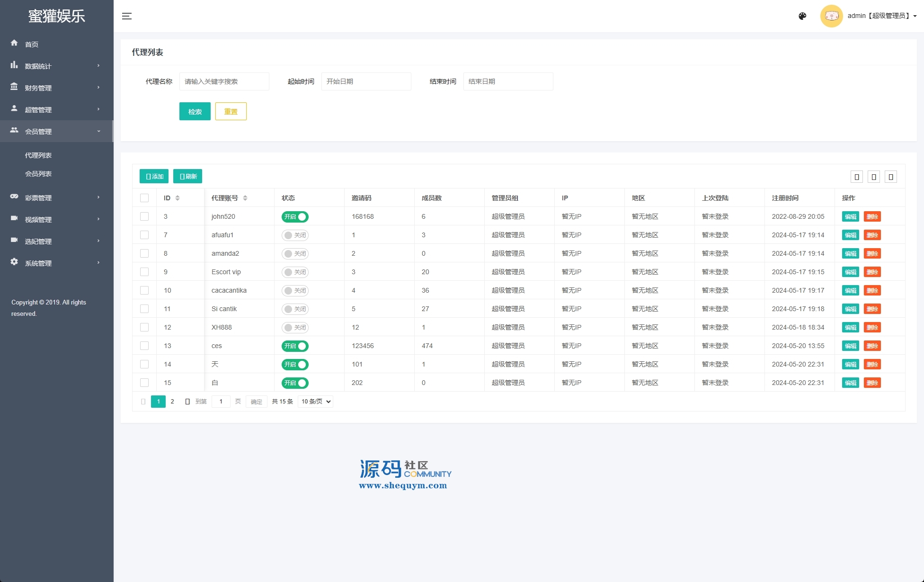924x582 pixels.
Task: Open the theme color palette icon
Action: 802,16
